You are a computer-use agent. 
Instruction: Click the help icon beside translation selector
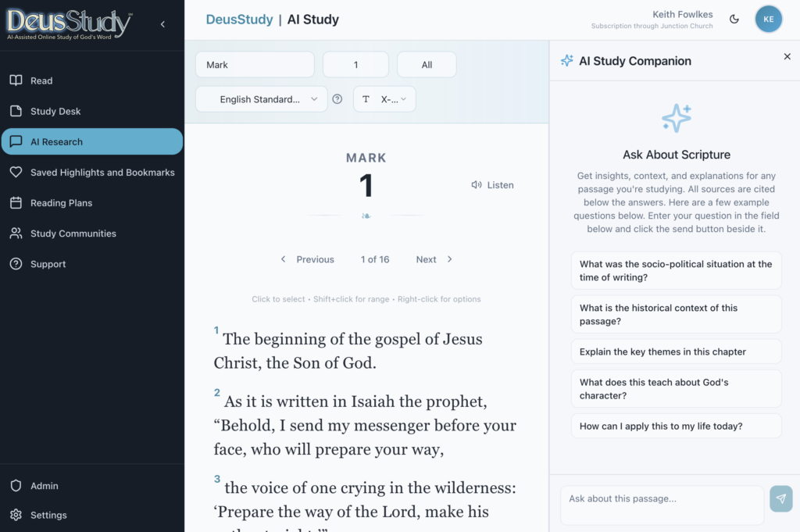click(x=337, y=99)
